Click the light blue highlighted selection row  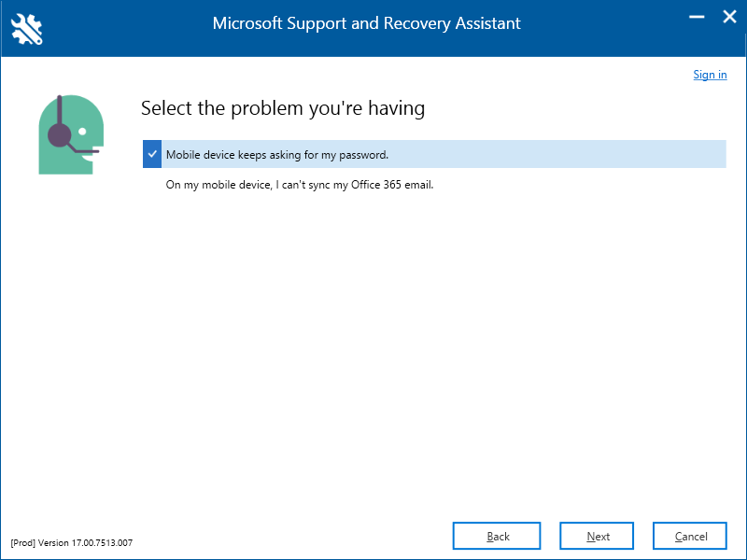434,154
